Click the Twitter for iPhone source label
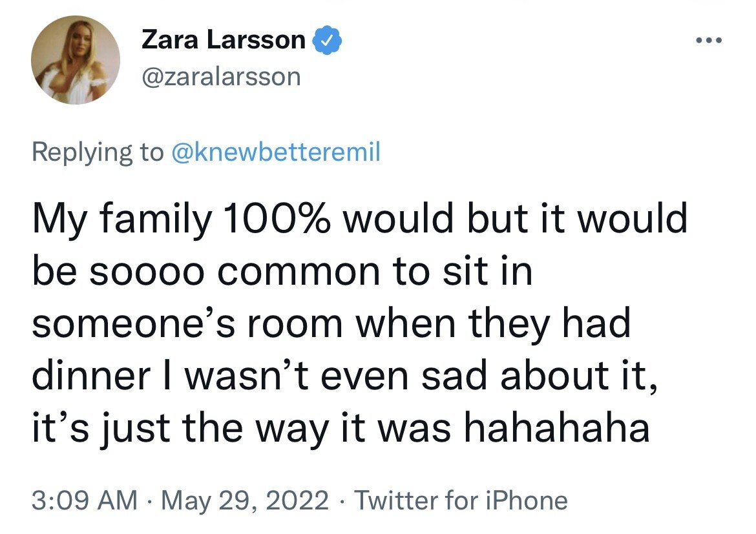The image size is (756, 534). [x=461, y=500]
